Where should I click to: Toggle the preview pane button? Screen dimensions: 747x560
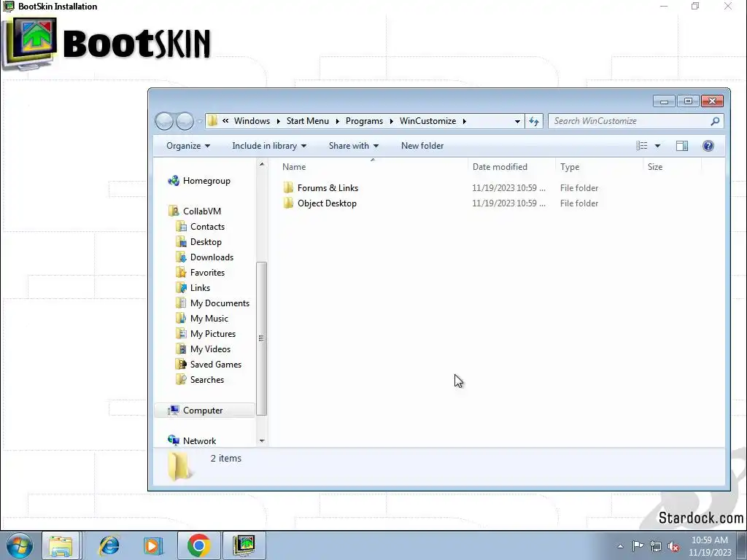(x=682, y=146)
